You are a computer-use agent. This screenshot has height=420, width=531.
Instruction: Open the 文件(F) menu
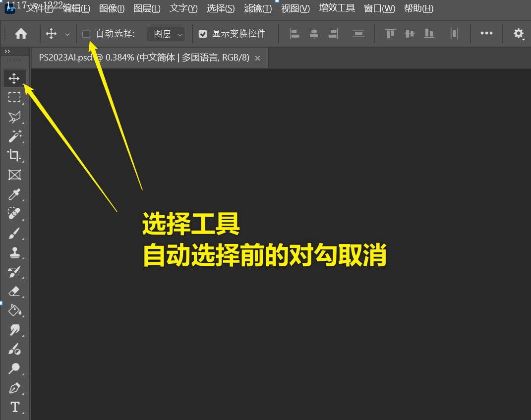coord(40,8)
